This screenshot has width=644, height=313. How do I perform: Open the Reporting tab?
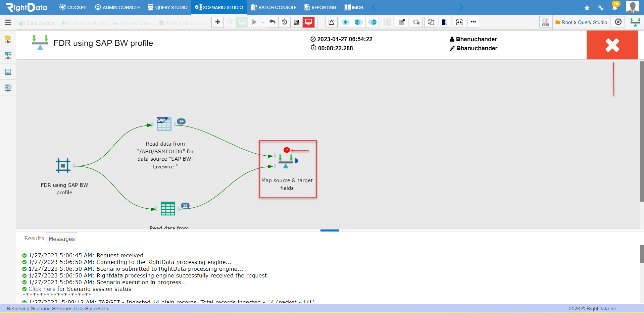(x=320, y=7)
